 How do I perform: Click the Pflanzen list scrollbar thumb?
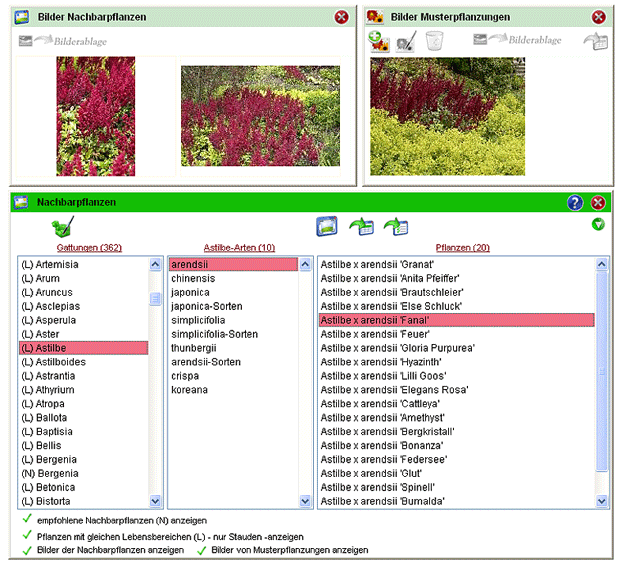(601, 370)
